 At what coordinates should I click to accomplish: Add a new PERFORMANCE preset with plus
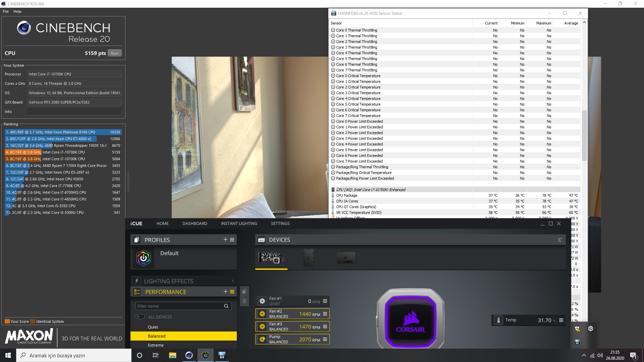coord(225,292)
